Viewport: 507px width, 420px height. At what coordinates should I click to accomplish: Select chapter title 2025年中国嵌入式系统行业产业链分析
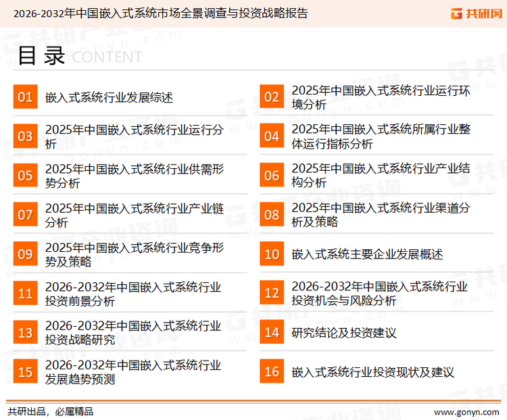(x=135, y=215)
